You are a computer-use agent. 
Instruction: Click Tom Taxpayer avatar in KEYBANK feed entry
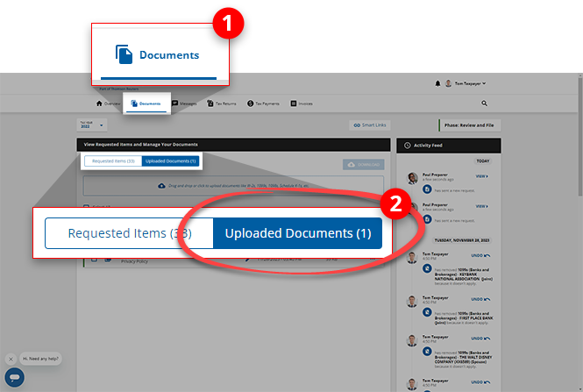click(412, 257)
